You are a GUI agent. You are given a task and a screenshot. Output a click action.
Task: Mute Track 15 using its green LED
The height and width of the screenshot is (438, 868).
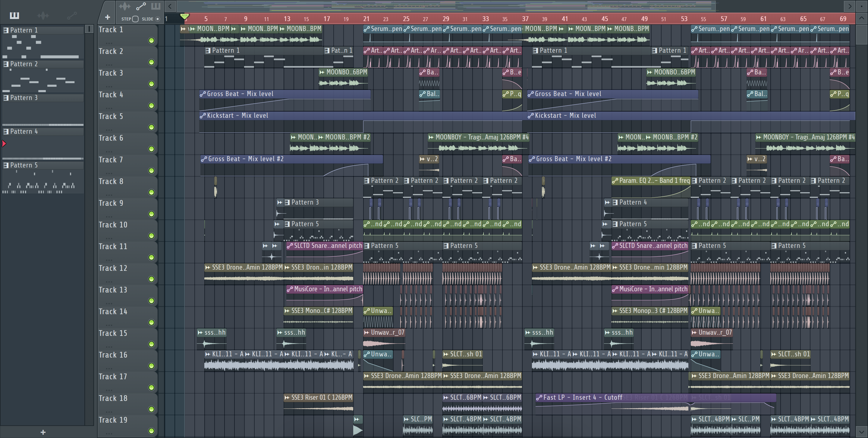(x=151, y=344)
